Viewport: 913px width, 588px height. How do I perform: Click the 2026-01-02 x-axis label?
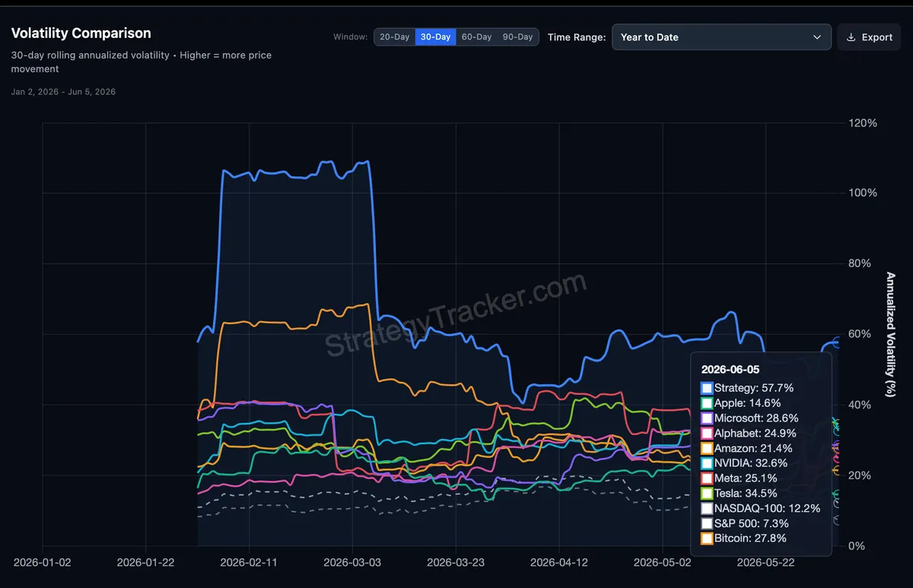coord(43,563)
